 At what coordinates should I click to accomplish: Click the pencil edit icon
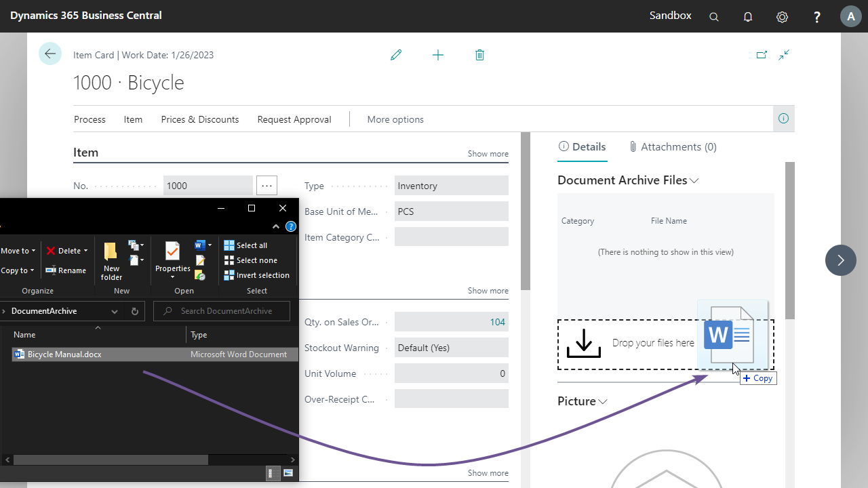point(396,55)
